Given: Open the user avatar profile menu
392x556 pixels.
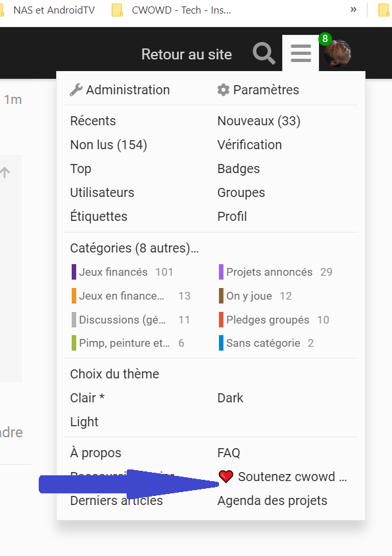Looking at the screenshot, I should [337, 54].
